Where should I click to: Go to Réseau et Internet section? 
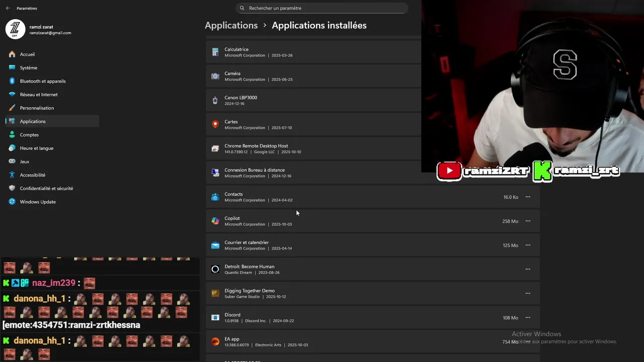pyautogui.click(x=52, y=95)
